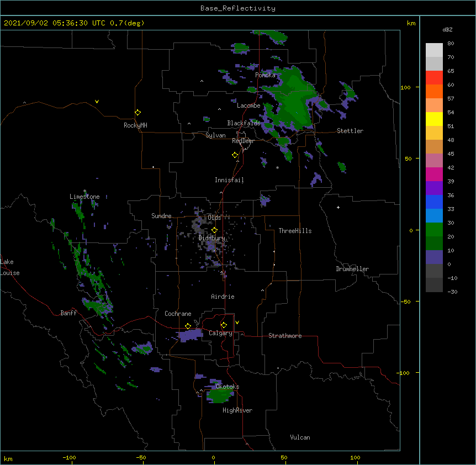Click the Stettler label

(x=350, y=131)
